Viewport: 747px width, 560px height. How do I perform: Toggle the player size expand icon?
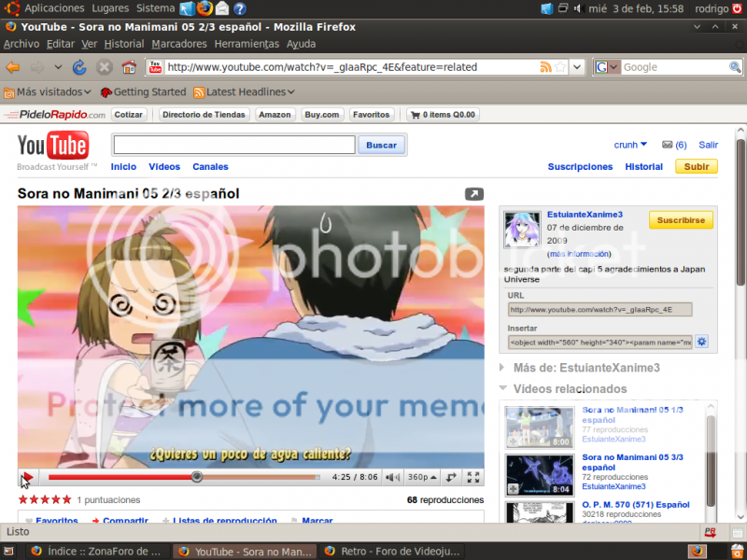pos(451,477)
